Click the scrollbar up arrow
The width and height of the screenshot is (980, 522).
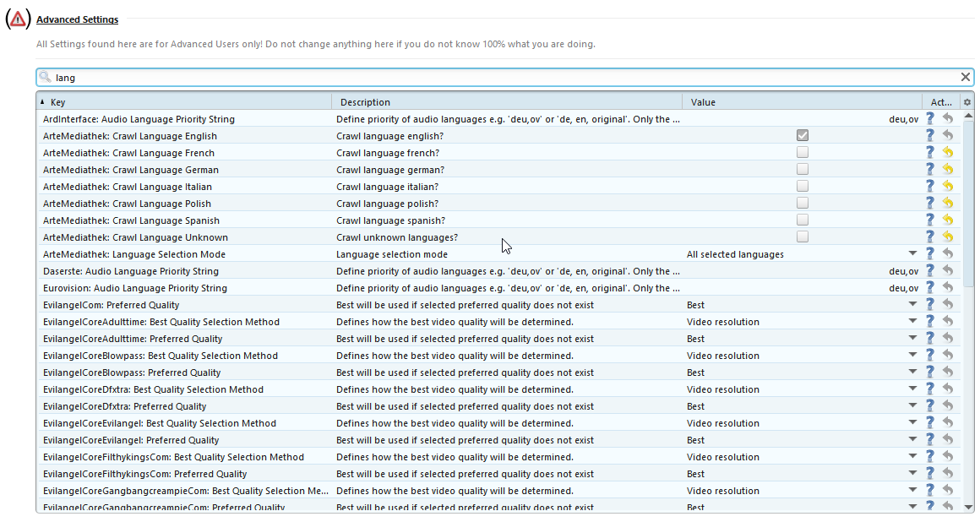click(x=968, y=116)
